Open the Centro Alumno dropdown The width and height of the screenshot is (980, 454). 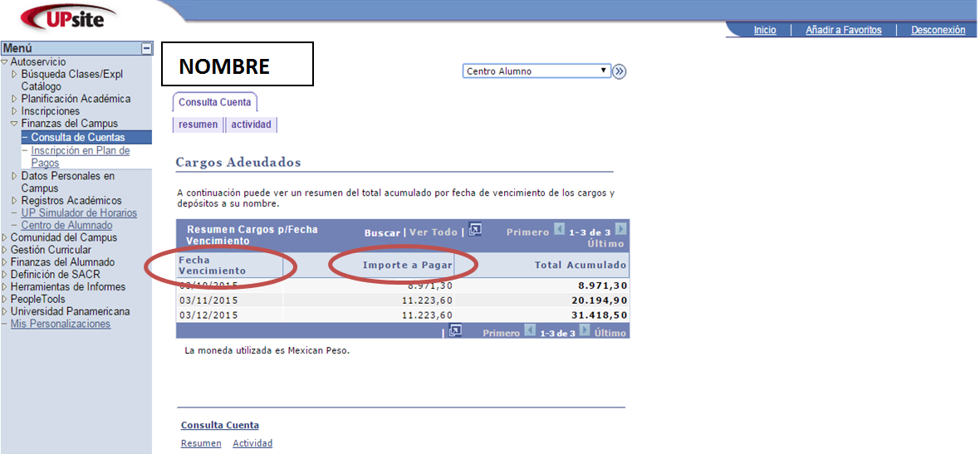[x=537, y=71]
